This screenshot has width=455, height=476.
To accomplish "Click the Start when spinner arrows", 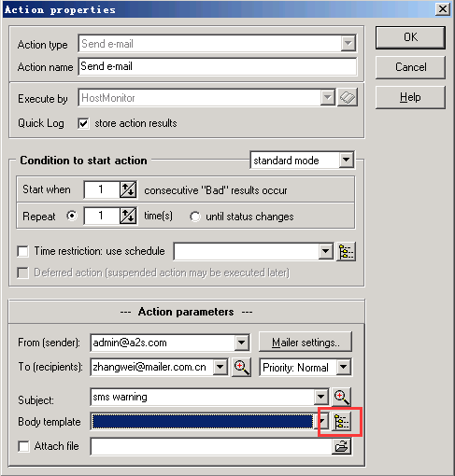I will click(x=128, y=189).
